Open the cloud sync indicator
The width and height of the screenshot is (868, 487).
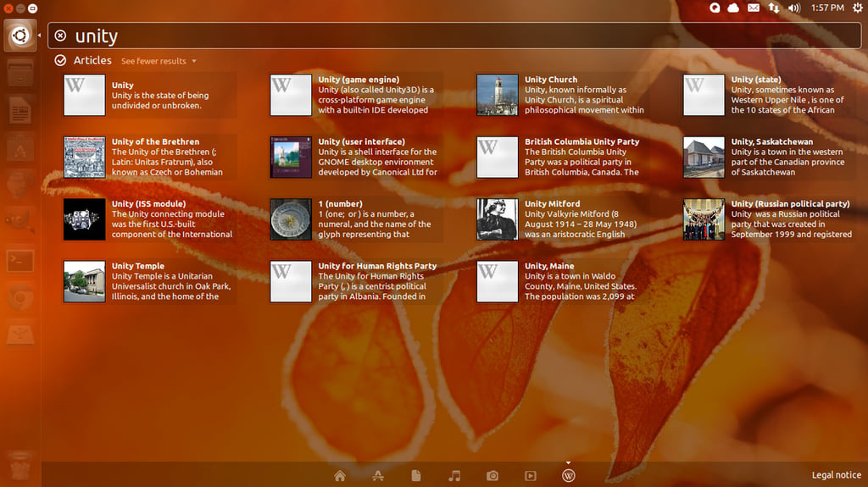[x=733, y=8]
